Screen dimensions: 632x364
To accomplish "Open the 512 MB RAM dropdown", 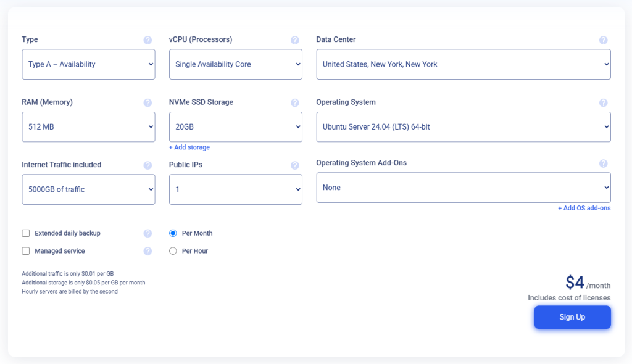I will (88, 127).
